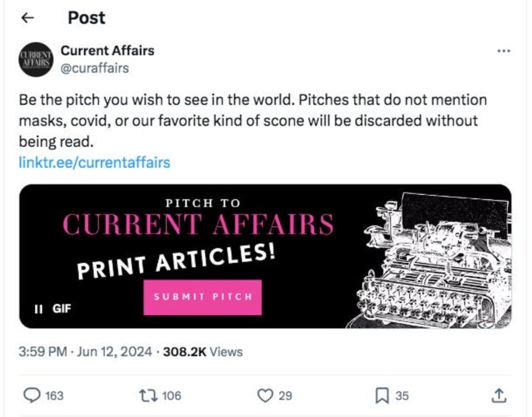Image resolution: width=532 pixels, height=417 pixels.
Task: Click the 3:59 PM post timestamp
Action: [42, 352]
